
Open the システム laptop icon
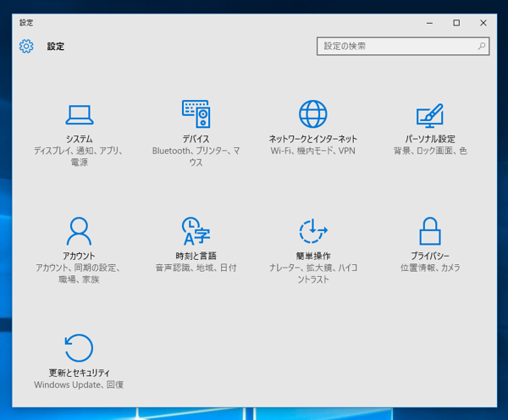[x=80, y=114]
